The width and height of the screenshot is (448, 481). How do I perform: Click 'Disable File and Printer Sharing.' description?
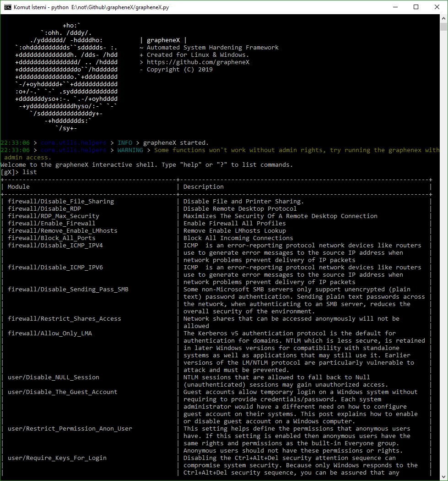[243, 201]
